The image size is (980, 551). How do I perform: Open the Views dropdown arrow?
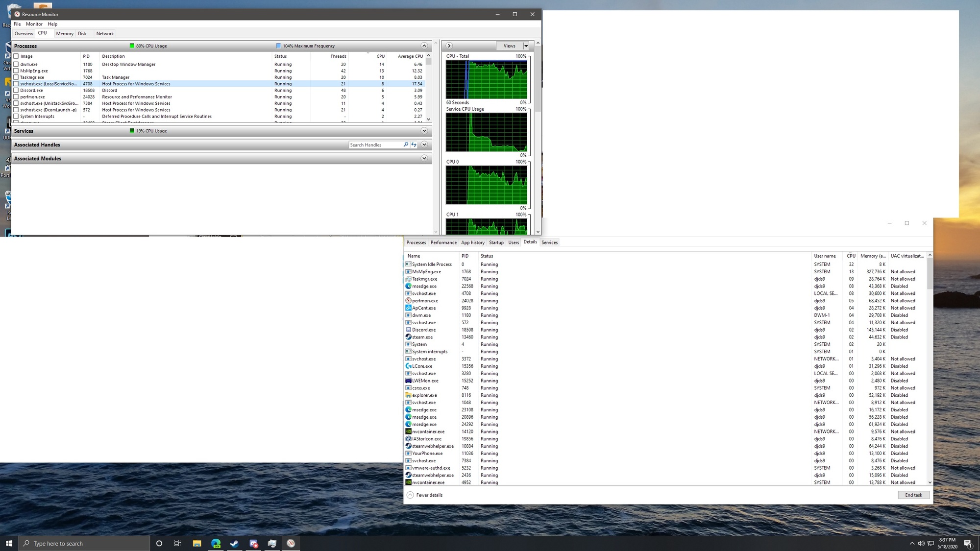pos(526,46)
